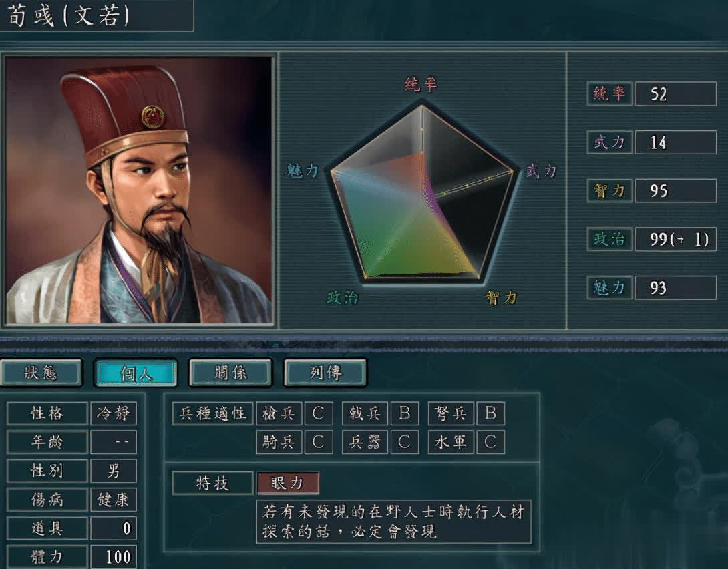Select the 個人 tab

coord(136,372)
